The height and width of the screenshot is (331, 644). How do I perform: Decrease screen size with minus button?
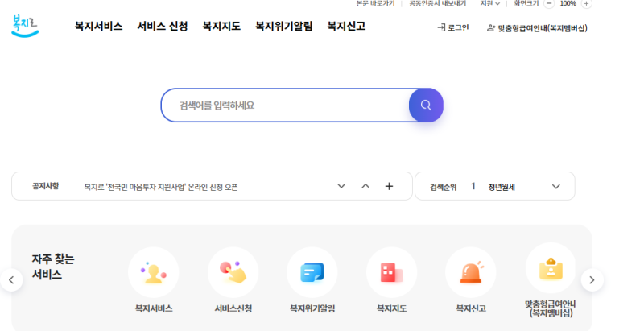point(549,3)
